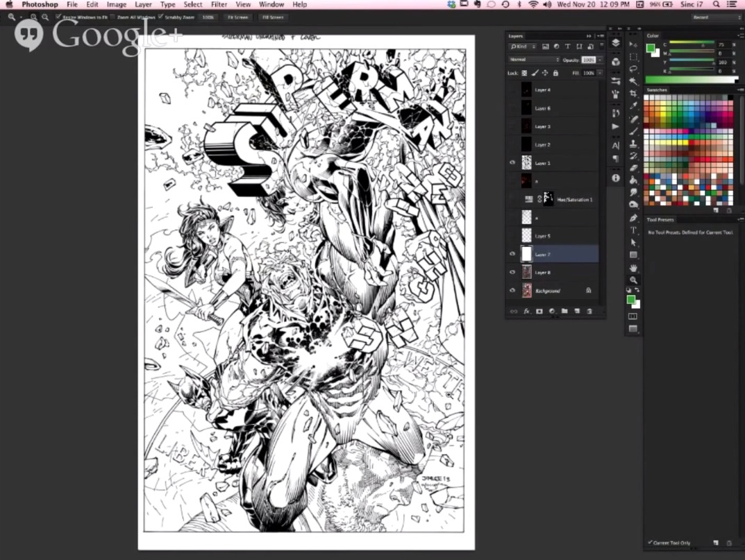The image size is (745, 560).
Task: Open the Image menu
Action: coord(117,4)
